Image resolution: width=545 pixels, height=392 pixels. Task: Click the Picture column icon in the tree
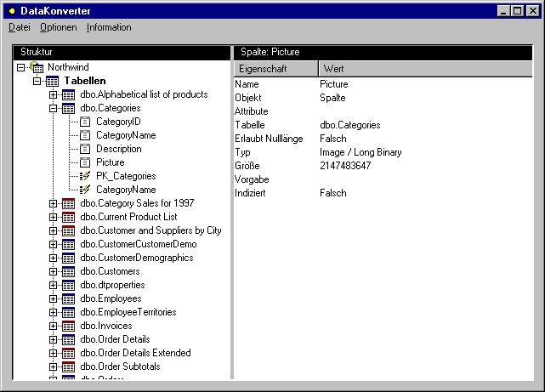click(x=84, y=162)
